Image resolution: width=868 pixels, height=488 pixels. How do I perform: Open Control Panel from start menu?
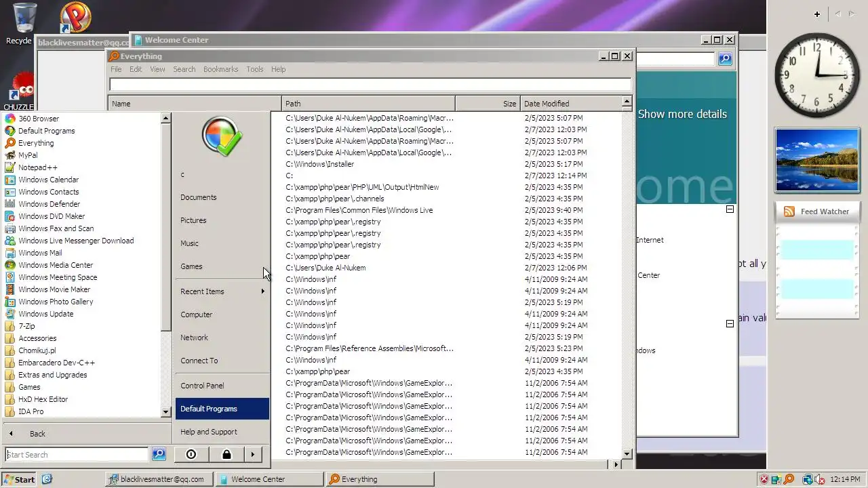(222, 386)
